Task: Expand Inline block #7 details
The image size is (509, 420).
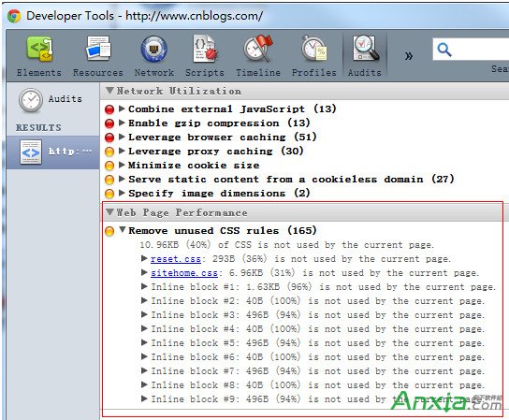Action: click(144, 370)
